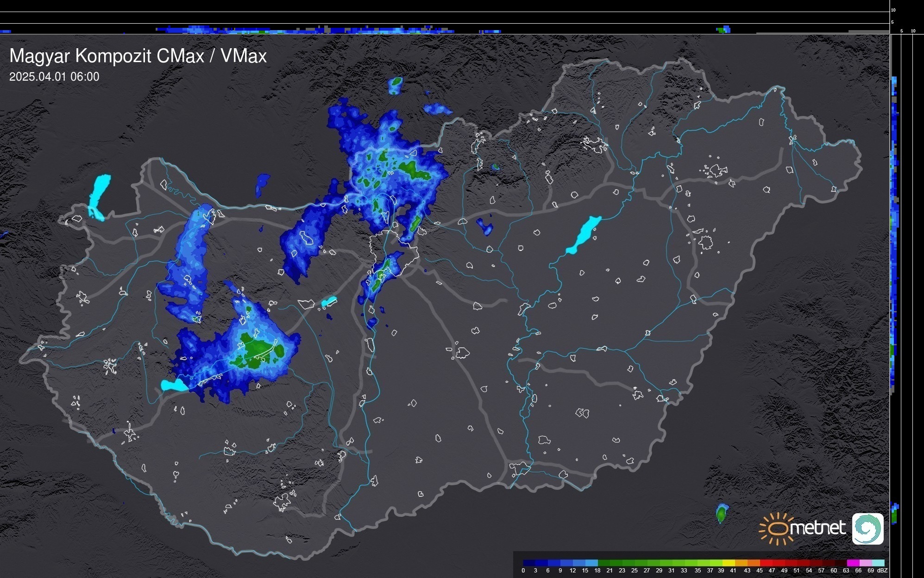Click the 2025.04.01 06:00 timestamp
The image size is (924, 578).
click(54, 77)
